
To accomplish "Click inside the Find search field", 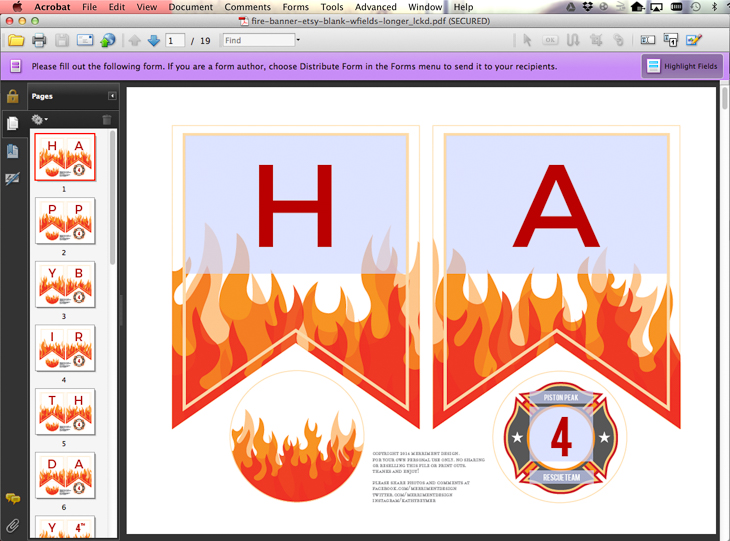I will click(259, 41).
